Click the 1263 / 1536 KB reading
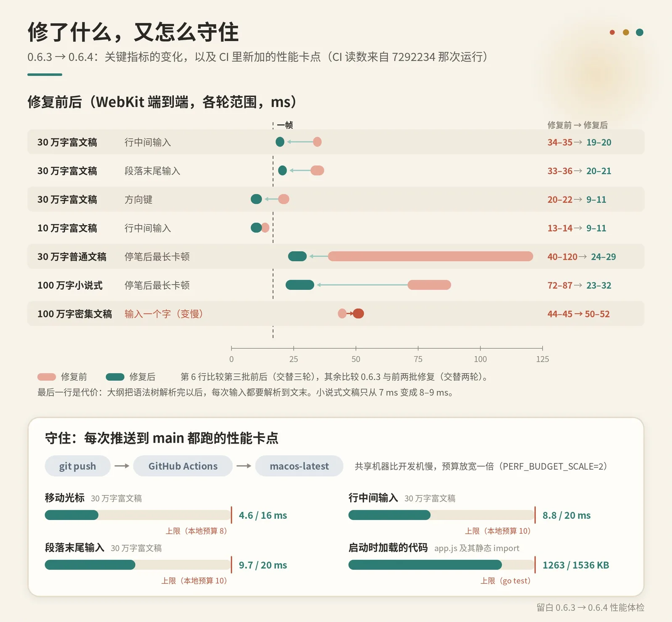Image resolution: width=672 pixels, height=622 pixels. click(x=576, y=565)
